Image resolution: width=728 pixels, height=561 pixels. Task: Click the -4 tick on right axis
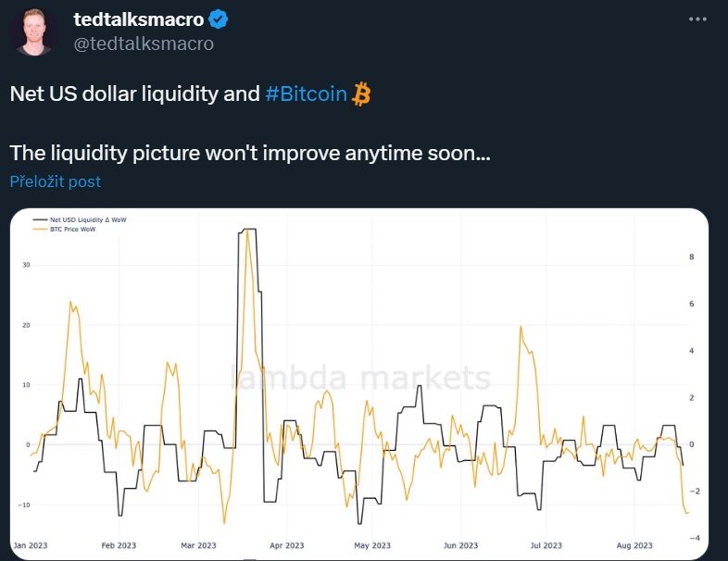[695, 538]
